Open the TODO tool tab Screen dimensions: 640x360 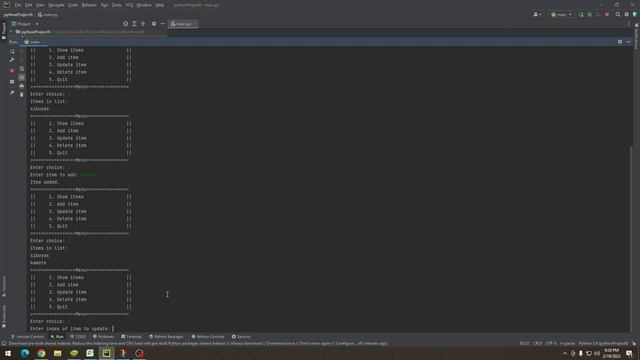click(x=78, y=337)
